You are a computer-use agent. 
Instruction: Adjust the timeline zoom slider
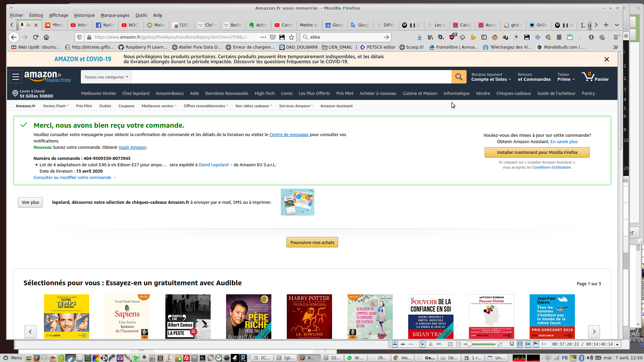(x=470, y=344)
